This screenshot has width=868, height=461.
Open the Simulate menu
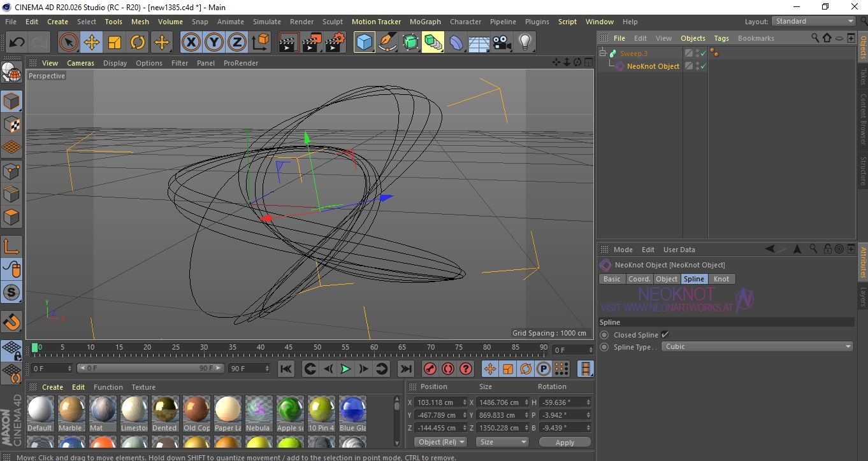click(267, 22)
